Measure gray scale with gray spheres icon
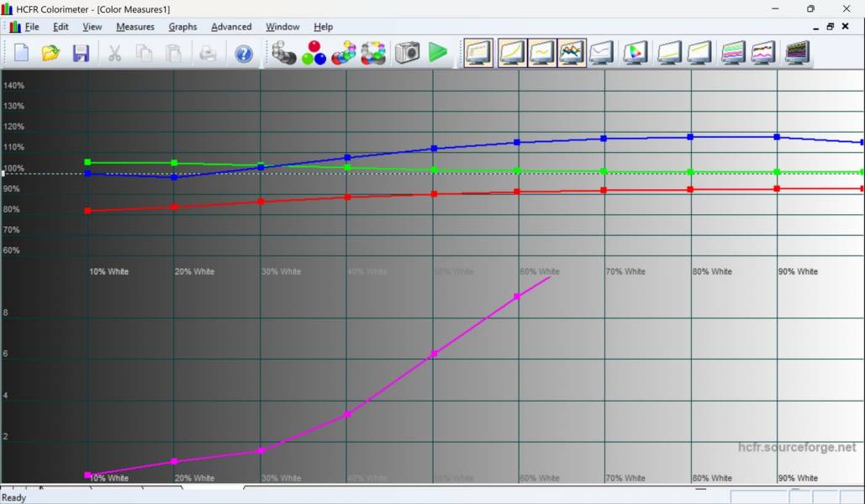The height and width of the screenshot is (504, 865). pos(284,54)
